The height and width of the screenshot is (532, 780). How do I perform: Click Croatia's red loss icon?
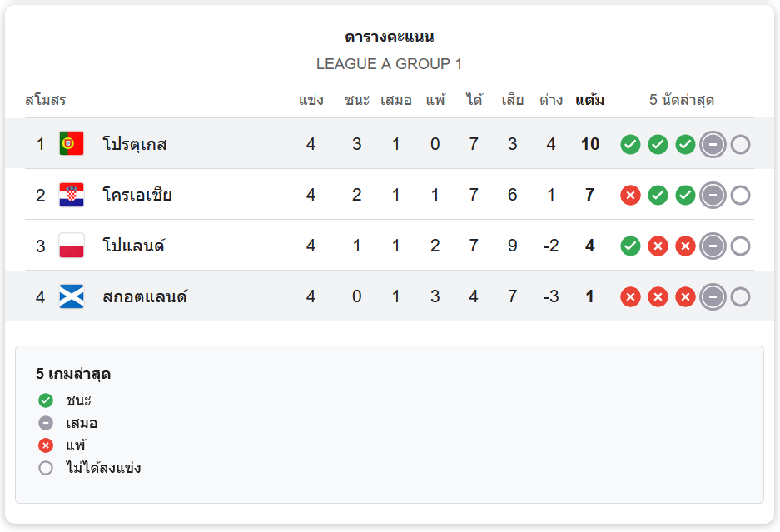[x=631, y=196]
